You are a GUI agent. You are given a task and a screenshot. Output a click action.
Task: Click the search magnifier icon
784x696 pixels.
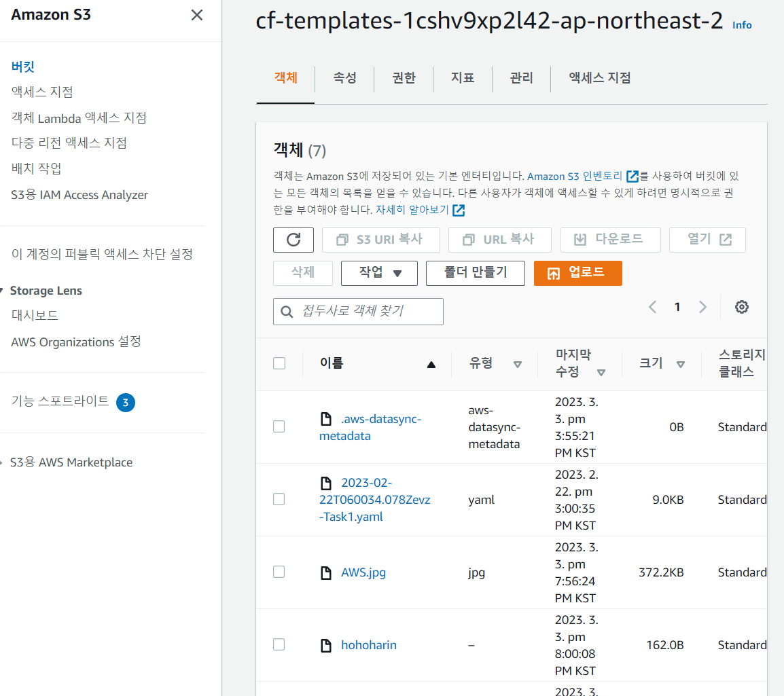pos(287,312)
